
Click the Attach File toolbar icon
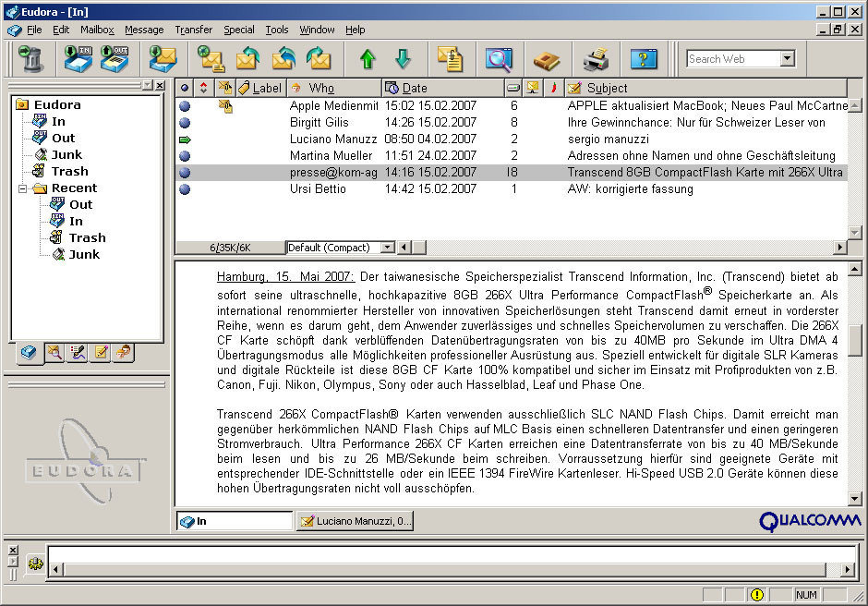coord(451,59)
